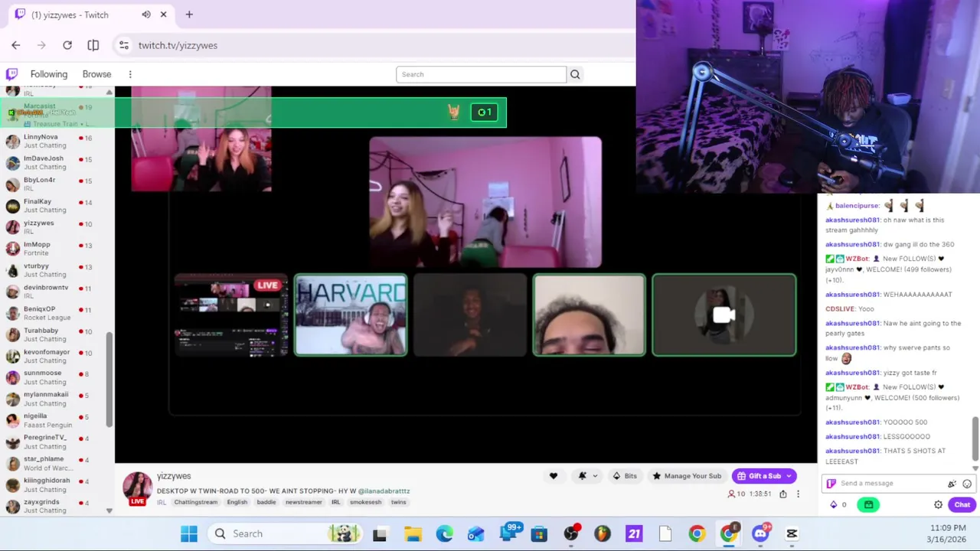Click the rock-hand emote in the green banner

coord(454,112)
